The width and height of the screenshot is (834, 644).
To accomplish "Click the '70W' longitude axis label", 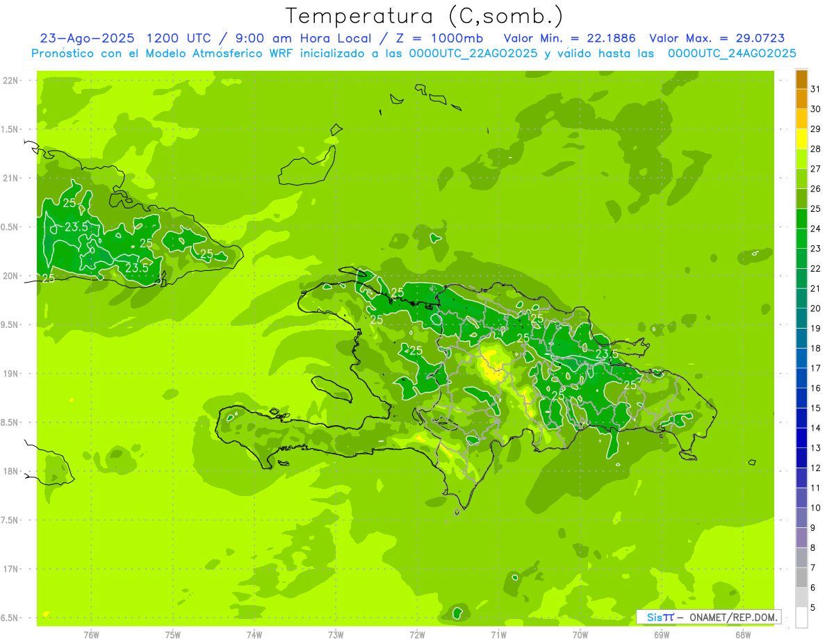I will (x=580, y=635).
